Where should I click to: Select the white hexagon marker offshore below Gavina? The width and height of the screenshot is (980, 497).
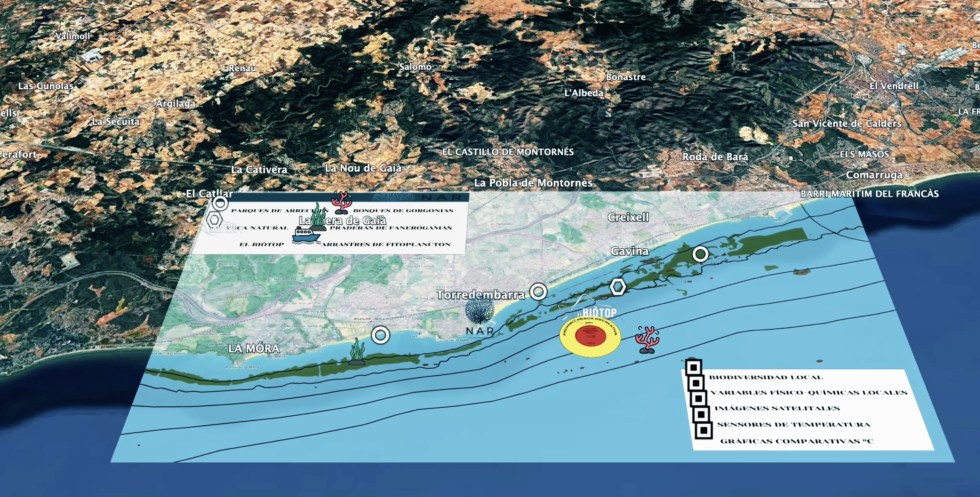(618, 287)
